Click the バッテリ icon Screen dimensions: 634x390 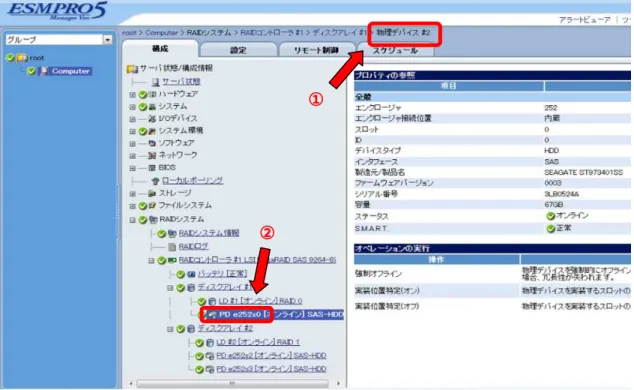pos(191,274)
